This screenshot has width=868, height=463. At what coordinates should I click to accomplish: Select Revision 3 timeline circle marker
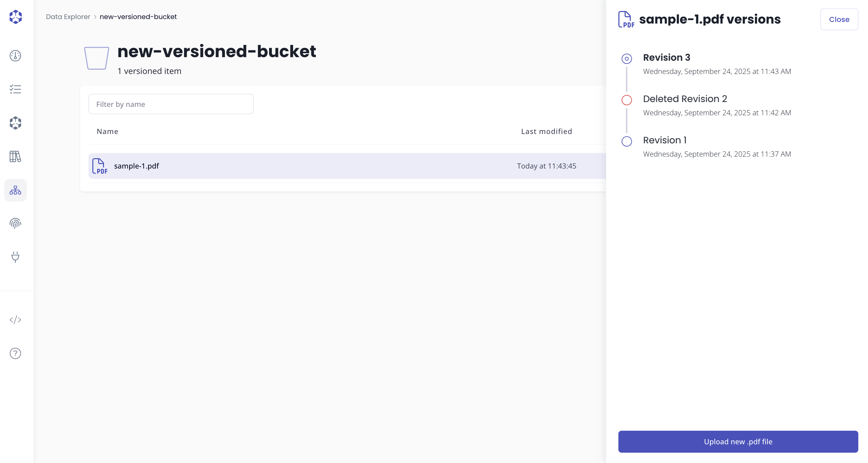click(626, 59)
